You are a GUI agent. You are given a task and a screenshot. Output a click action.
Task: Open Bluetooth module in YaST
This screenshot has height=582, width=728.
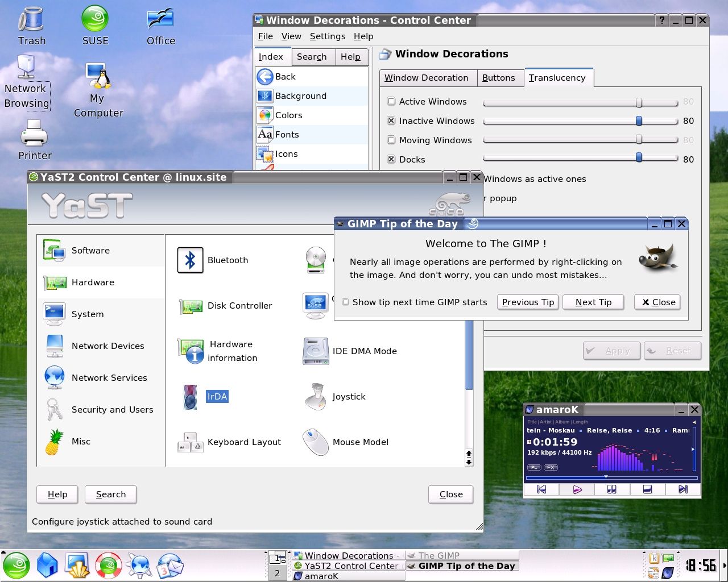tap(213, 260)
